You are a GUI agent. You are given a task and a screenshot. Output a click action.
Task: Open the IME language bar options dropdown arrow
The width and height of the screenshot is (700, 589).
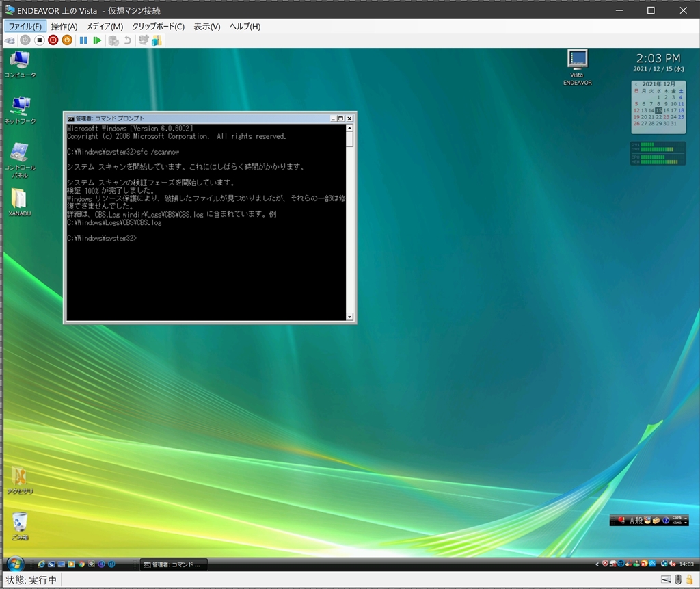tap(685, 523)
